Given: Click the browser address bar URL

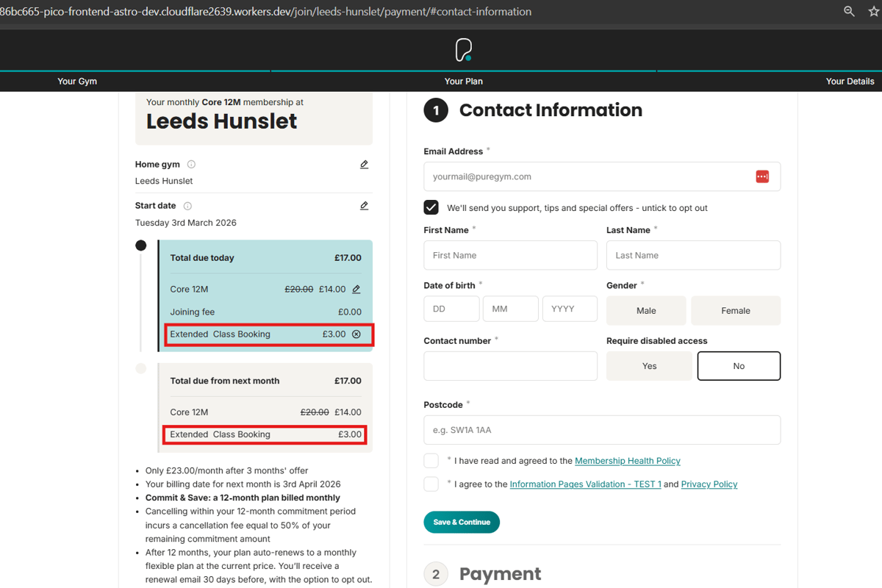Looking at the screenshot, I should (265, 12).
